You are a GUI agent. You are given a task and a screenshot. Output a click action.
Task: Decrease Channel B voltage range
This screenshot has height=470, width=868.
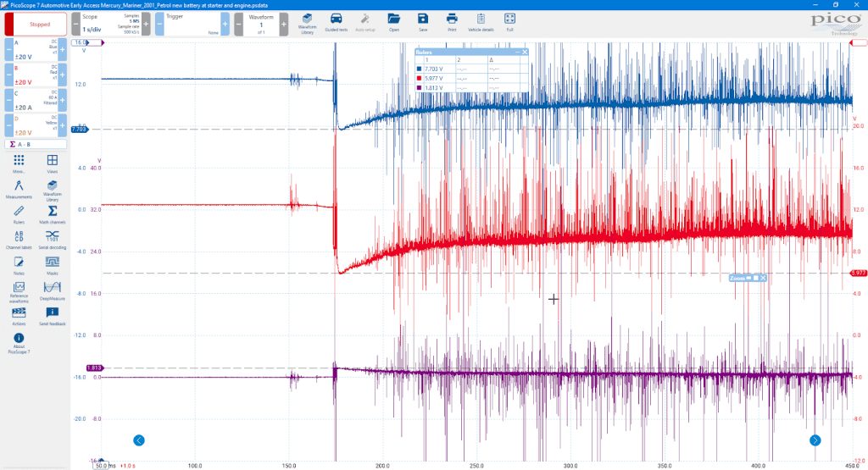coord(8,75)
